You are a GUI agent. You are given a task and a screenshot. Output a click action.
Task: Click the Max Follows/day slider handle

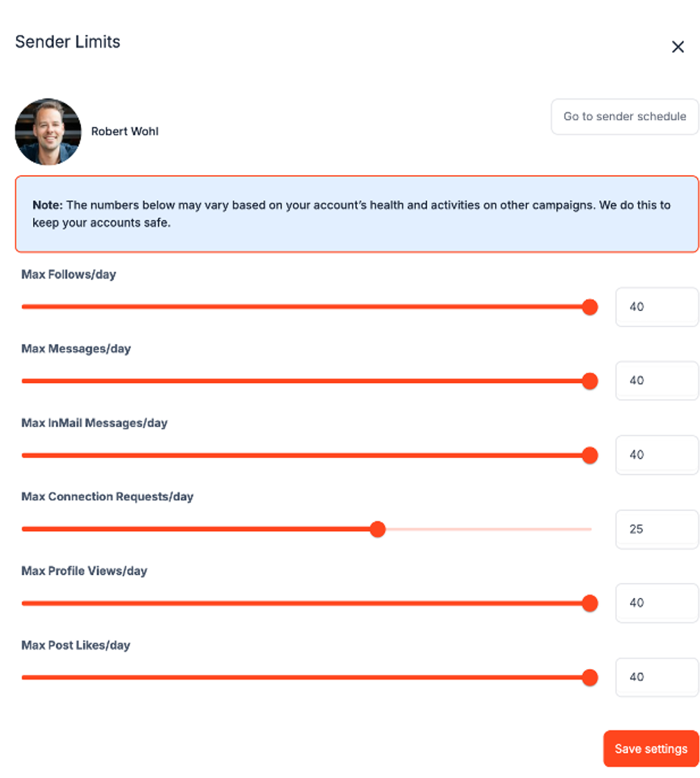(x=590, y=307)
